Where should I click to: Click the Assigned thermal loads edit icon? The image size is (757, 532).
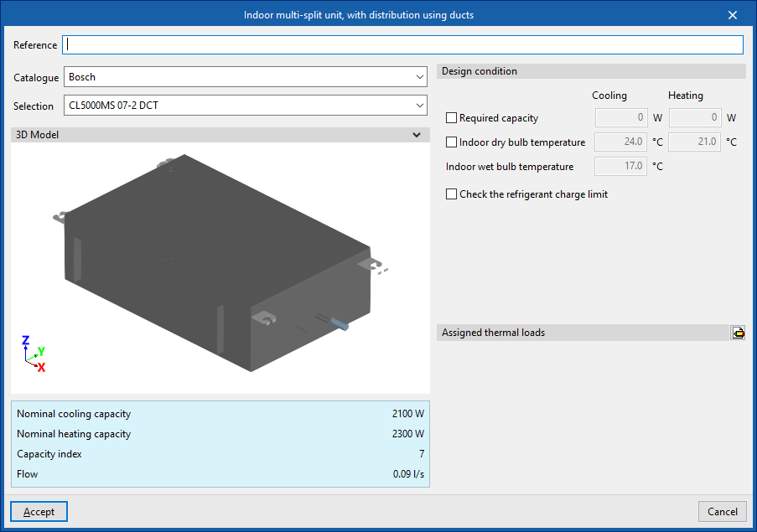[x=738, y=333]
